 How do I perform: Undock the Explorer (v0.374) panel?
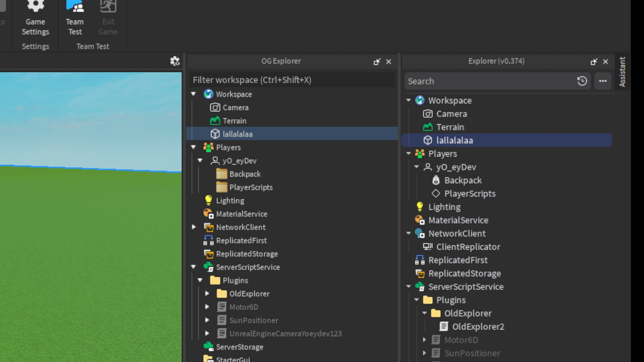click(594, 62)
